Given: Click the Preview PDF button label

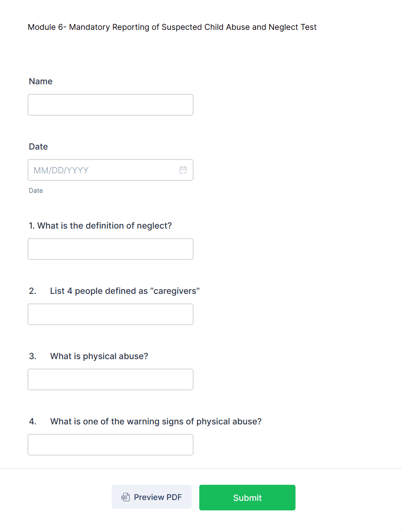Looking at the screenshot, I should click(x=158, y=497).
